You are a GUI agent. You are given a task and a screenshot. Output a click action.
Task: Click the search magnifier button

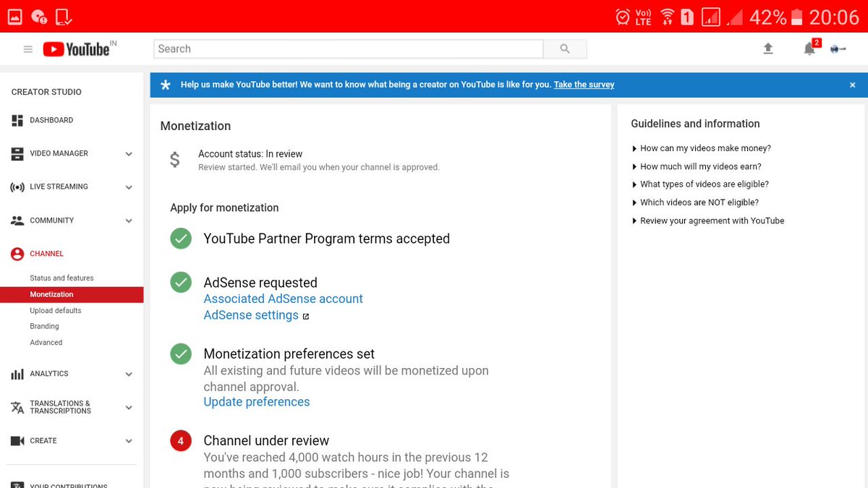click(x=565, y=49)
